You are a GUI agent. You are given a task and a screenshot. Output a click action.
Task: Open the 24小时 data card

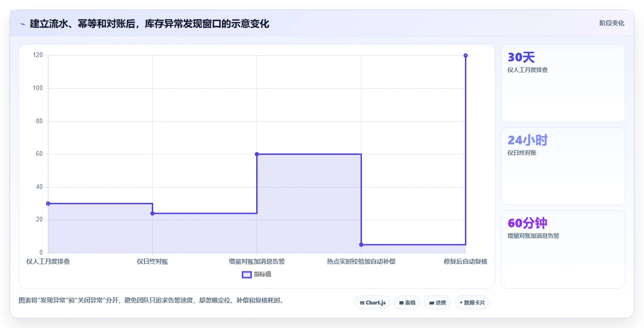coord(563,166)
